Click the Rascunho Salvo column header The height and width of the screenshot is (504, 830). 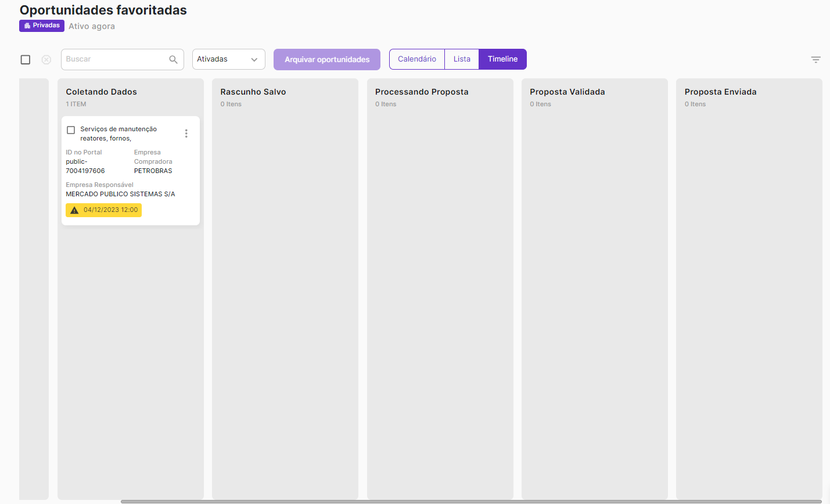pyautogui.click(x=253, y=92)
